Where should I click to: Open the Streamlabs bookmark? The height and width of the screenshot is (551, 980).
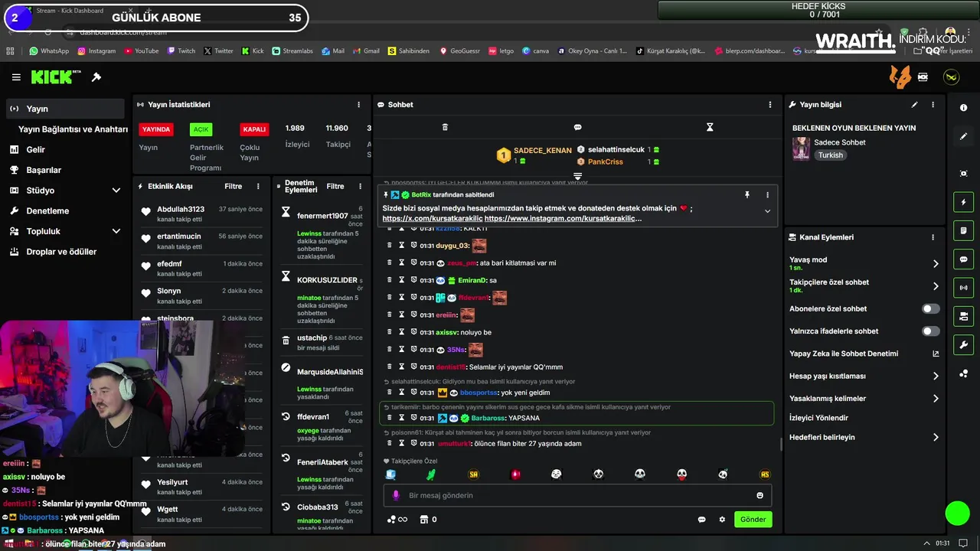(292, 51)
